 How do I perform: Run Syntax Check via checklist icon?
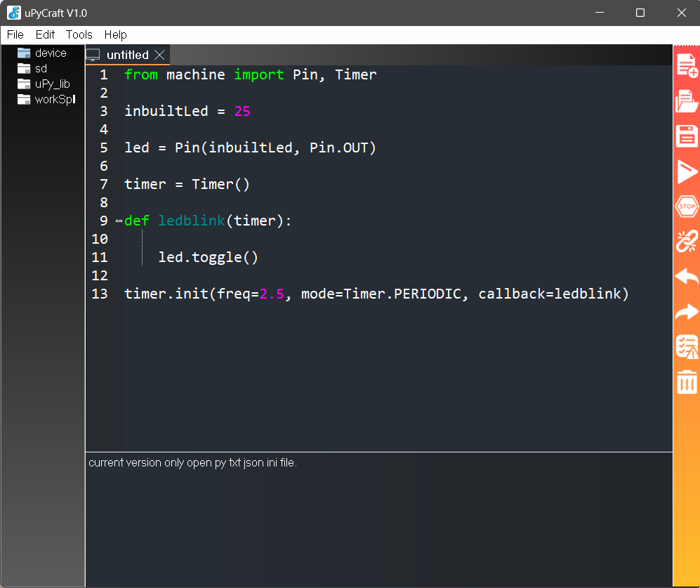(x=687, y=346)
